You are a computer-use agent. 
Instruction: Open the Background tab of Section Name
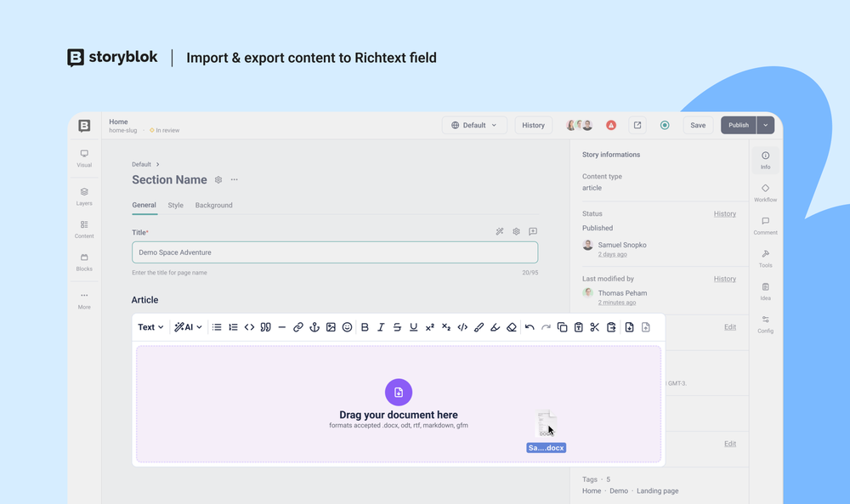coord(213,205)
